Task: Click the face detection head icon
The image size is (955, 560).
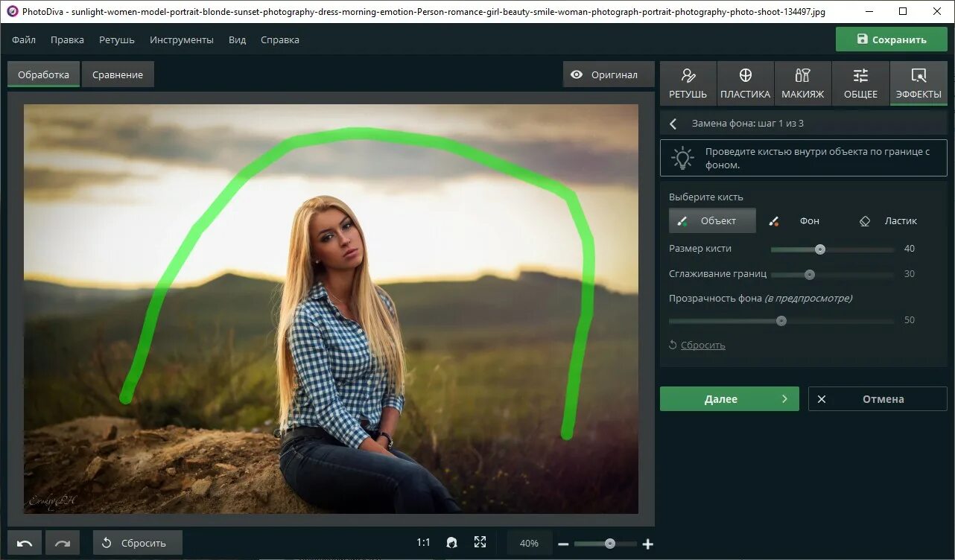Action: coord(451,543)
